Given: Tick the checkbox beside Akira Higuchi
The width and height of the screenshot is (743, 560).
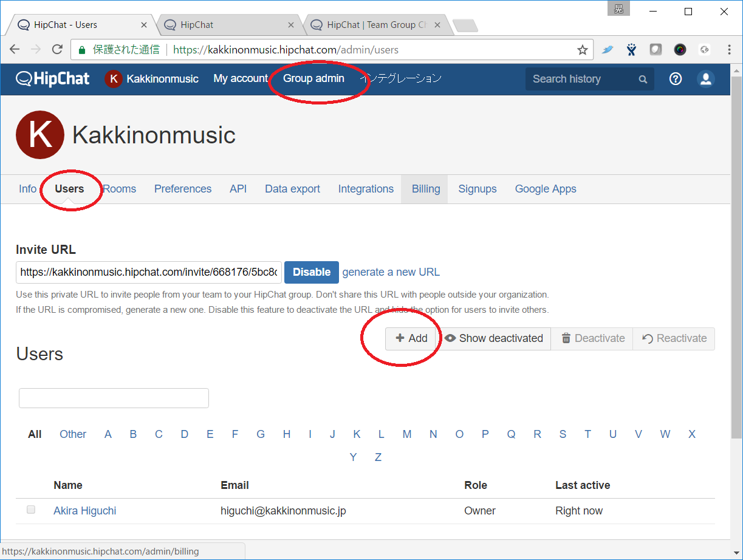Looking at the screenshot, I should click(x=31, y=510).
